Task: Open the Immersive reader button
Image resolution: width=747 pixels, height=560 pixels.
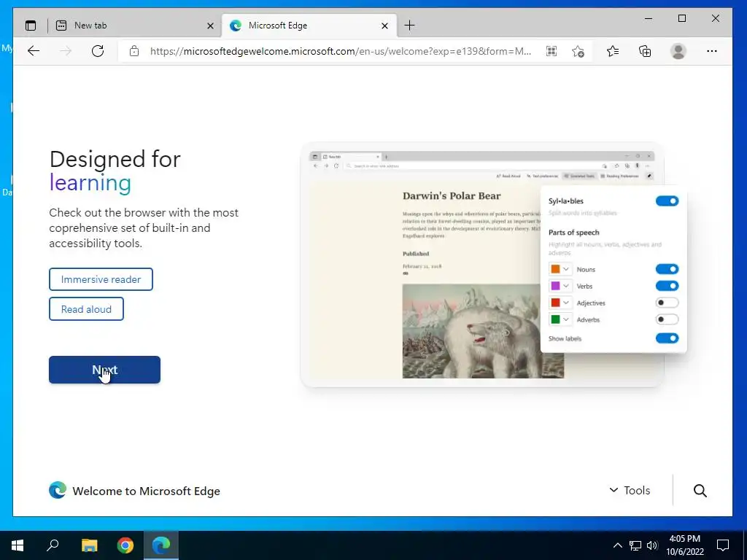Action: 101,279
